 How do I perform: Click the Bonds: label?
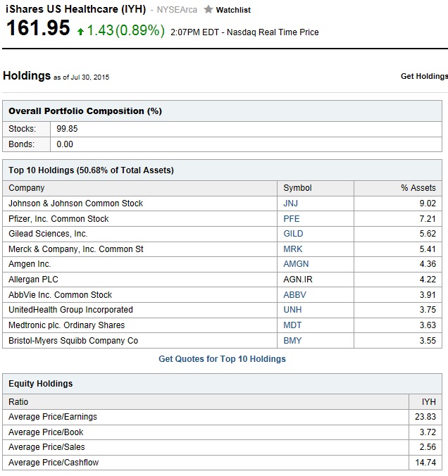coord(22,144)
